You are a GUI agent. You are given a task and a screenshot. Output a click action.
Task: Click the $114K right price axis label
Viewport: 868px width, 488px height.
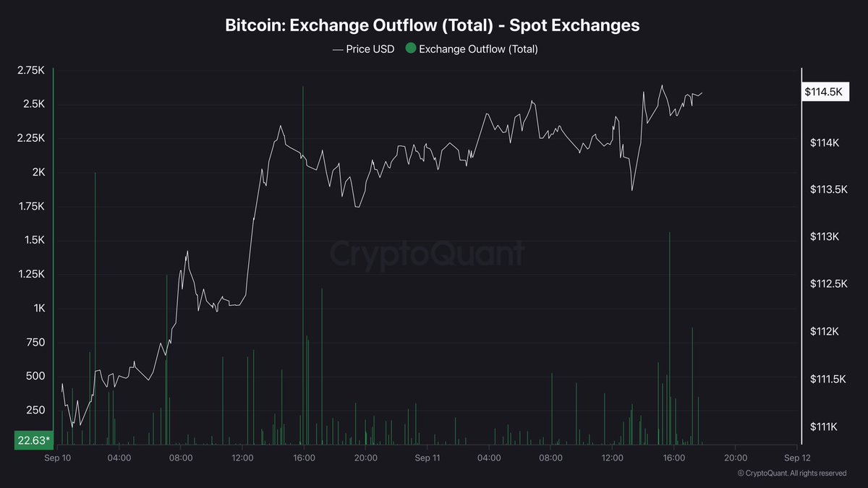(x=825, y=143)
